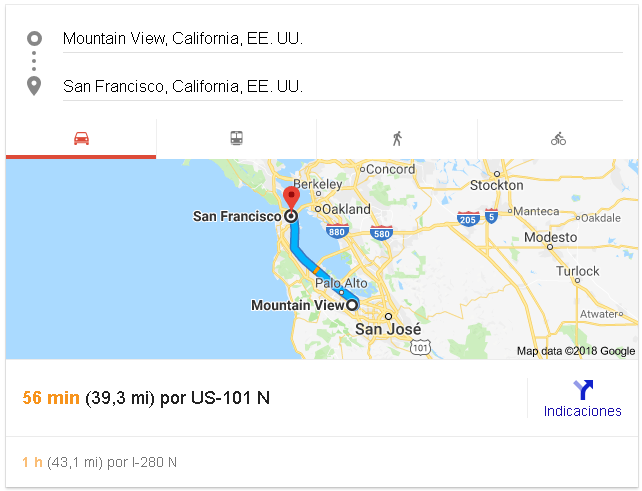This screenshot has width=642, height=491.
Task: Open the Indicaciones directions link
Action: point(582,411)
